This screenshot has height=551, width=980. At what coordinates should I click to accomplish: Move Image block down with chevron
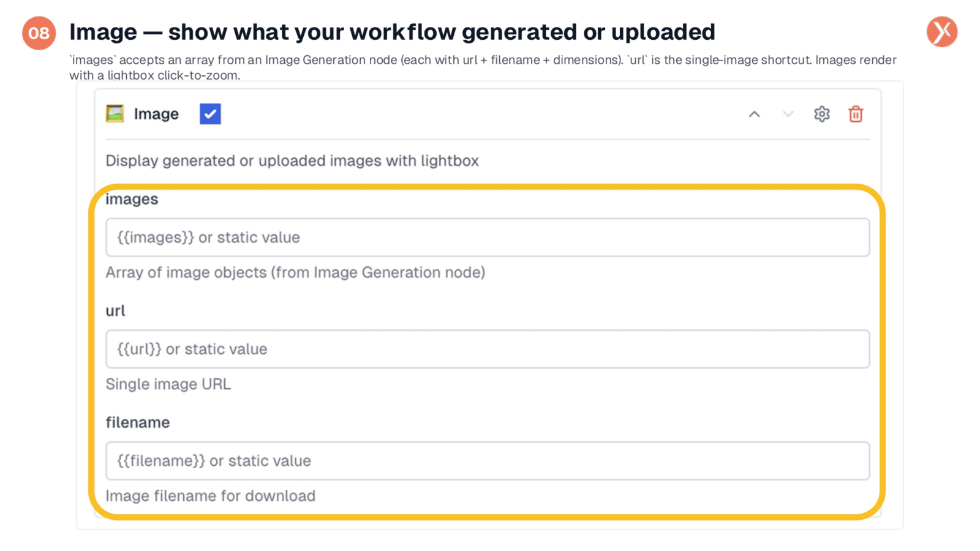pyautogui.click(x=788, y=114)
